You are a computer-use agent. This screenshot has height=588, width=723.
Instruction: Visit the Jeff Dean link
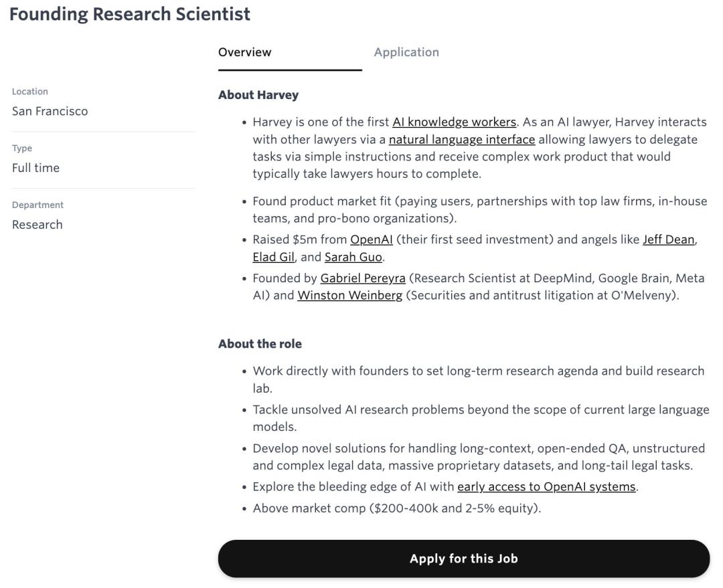[668, 239]
